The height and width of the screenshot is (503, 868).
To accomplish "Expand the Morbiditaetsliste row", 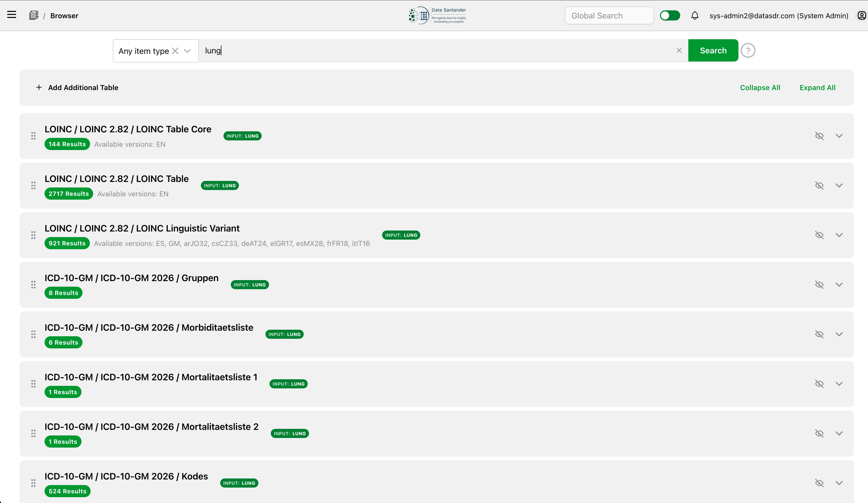I will [839, 334].
